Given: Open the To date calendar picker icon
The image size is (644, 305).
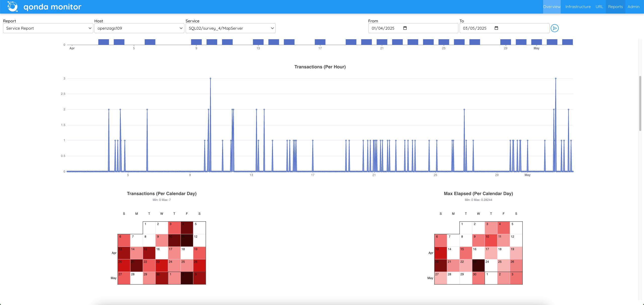Looking at the screenshot, I should 496,28.
